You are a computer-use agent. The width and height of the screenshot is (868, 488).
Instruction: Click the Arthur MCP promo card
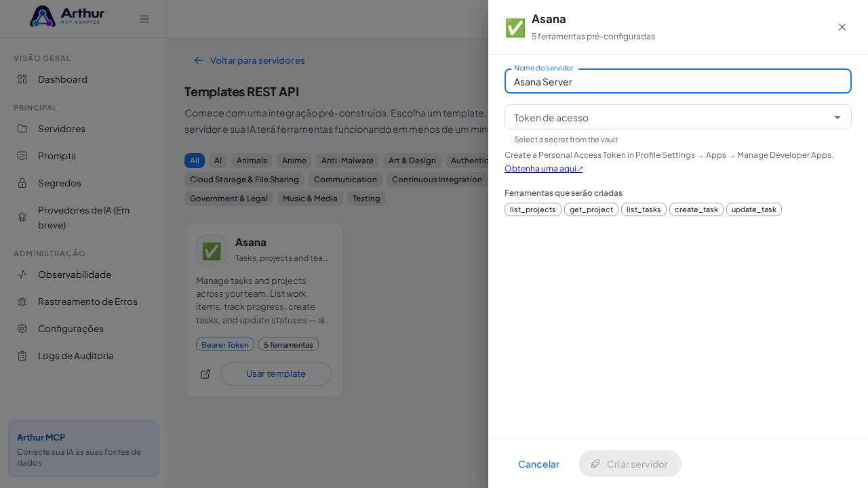click(83, 449)
